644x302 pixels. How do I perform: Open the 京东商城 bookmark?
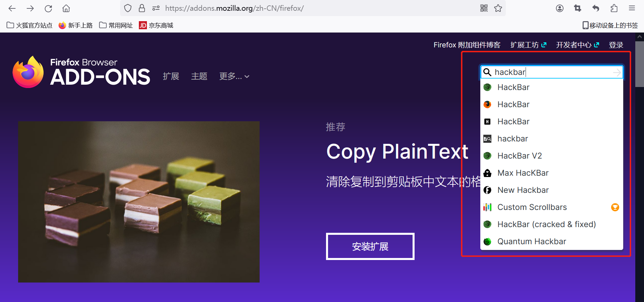(x=156, y=26)
